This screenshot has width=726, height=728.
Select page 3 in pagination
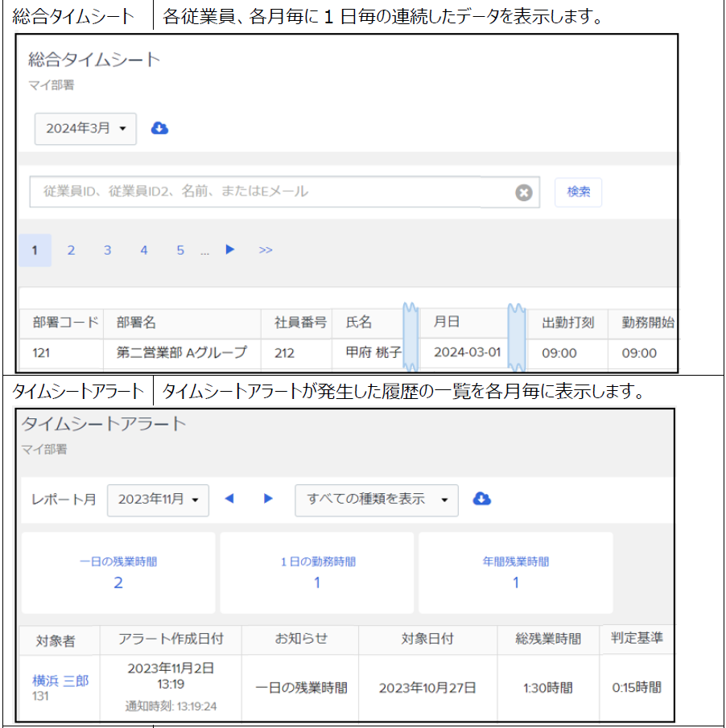[x=107, y=250]
